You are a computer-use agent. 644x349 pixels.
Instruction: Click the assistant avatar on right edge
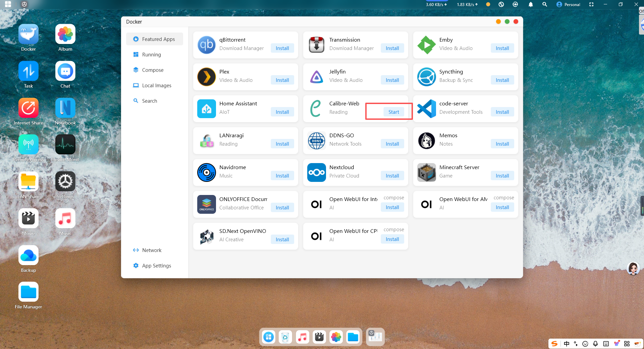[633, 268]
